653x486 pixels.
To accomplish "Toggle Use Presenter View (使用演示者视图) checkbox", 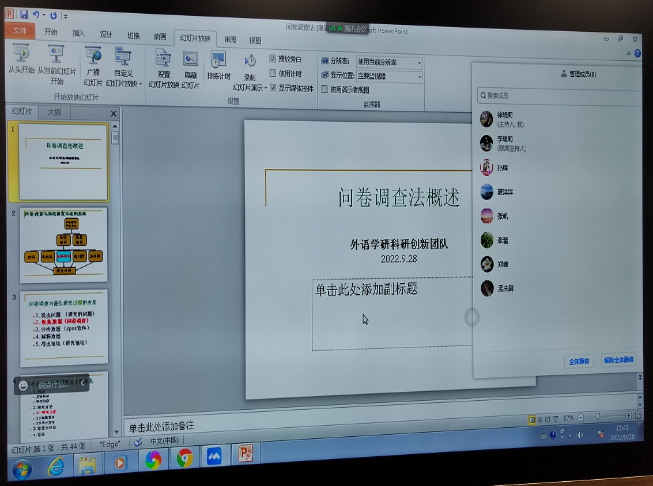I will point(324,89).
